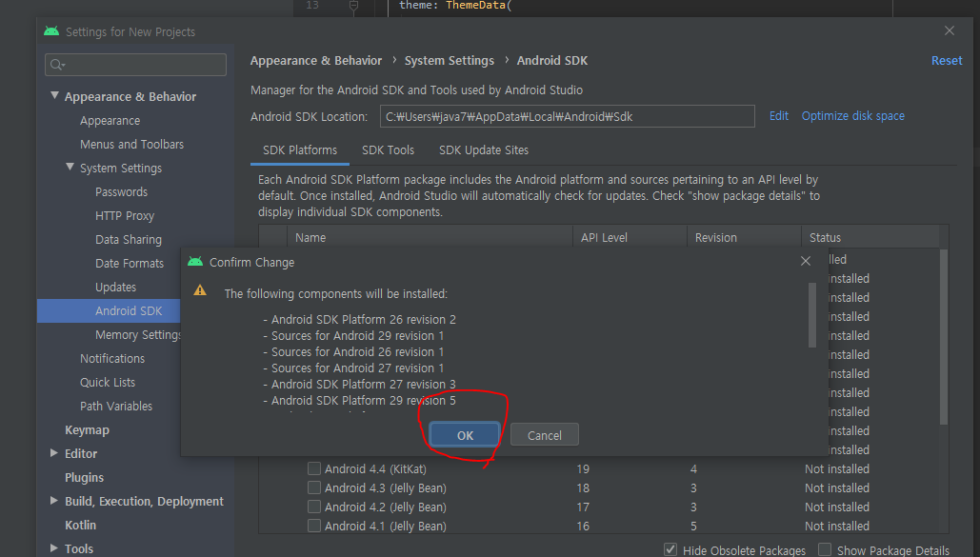Sort by the Status column header
Image resolution: width=980 pixels, height=557 pixels.
[x=870, y=237]
